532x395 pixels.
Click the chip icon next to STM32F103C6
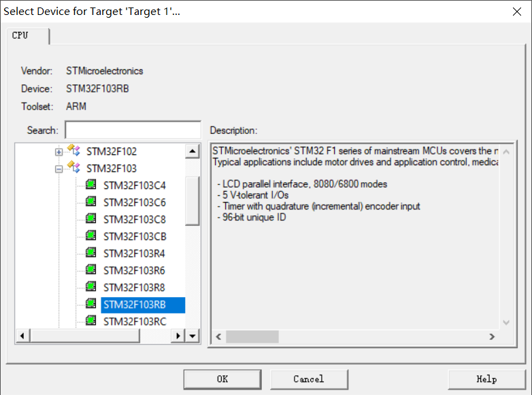tap(91, 201)
